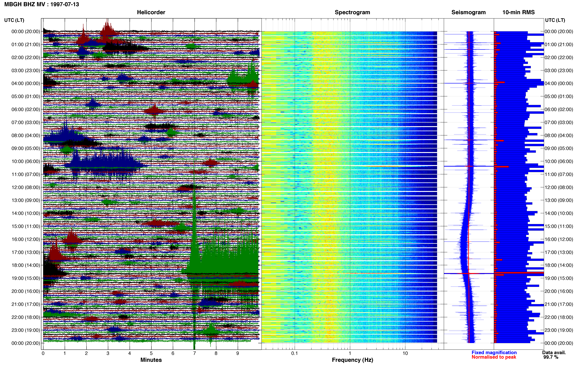Click the '9' tick on Minutes axis
The height and width of the screenshot is (368, 588).
[238, 353]
